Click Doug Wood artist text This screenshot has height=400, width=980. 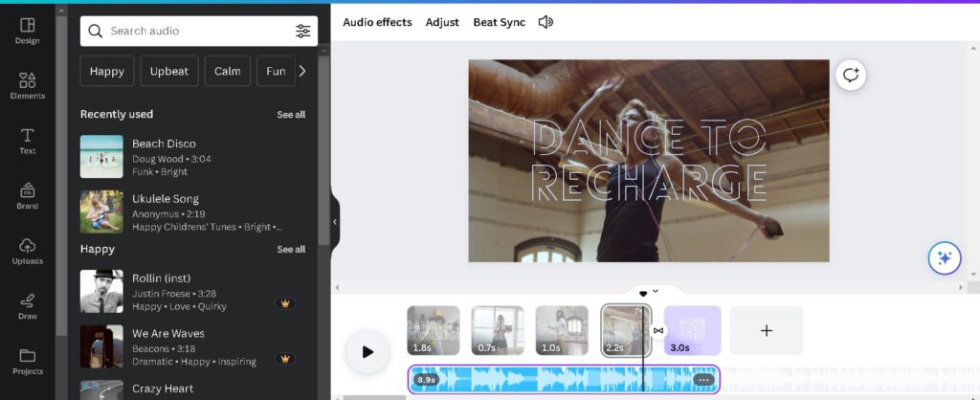coord(158,159)
